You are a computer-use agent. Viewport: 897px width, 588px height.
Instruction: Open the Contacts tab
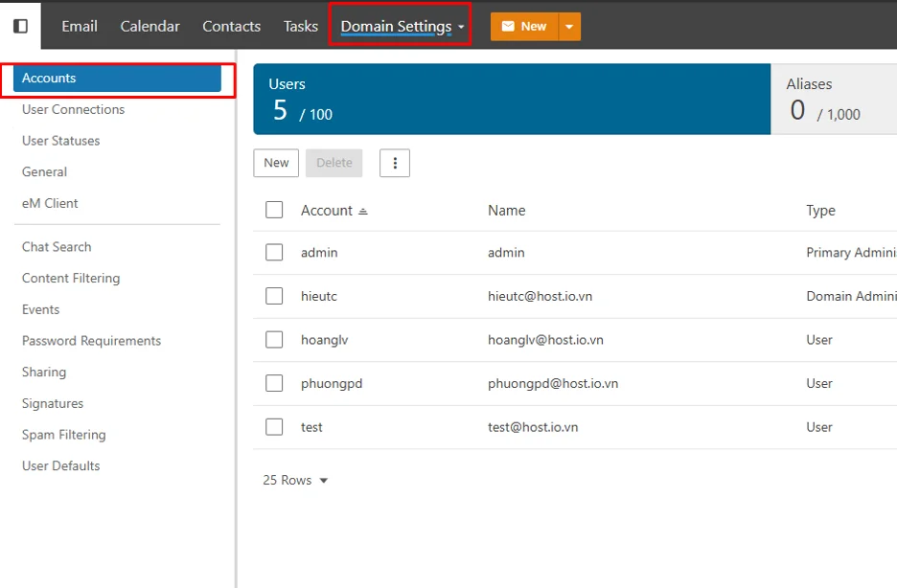[x=232, y=26]
